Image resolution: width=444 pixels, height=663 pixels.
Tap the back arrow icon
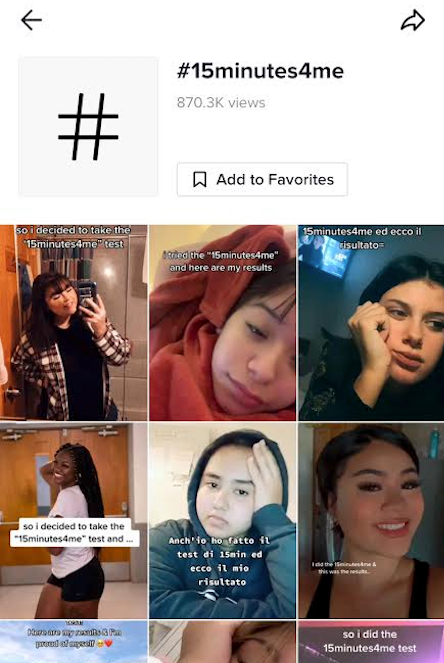(31, 20)
